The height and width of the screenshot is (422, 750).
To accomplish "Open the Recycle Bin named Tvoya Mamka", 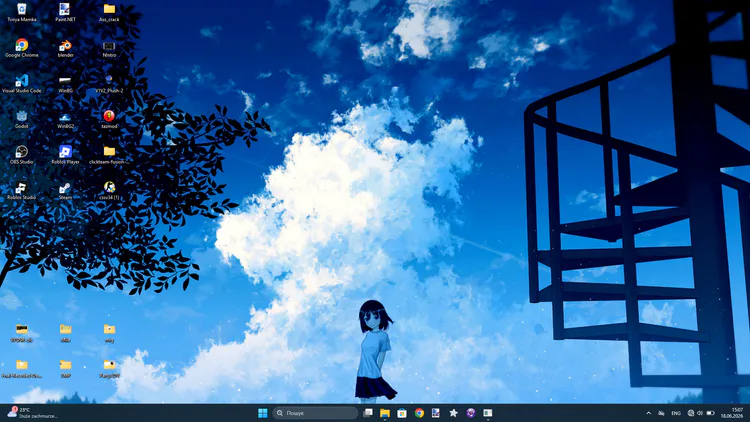I will tap(22, 12).
